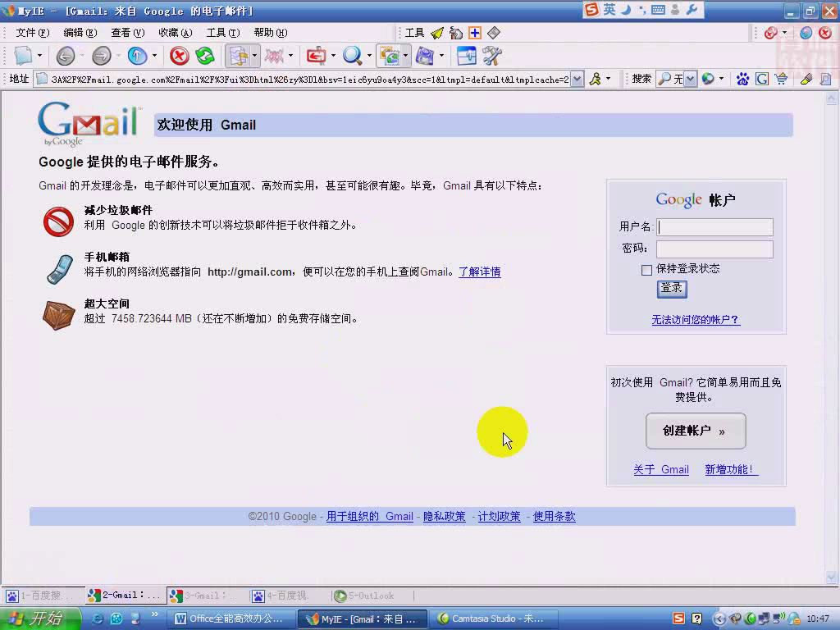The width and height of the screenshot is (840, 630).
Task: Click the 创建帐户 button
Action: tap(696, 431)
